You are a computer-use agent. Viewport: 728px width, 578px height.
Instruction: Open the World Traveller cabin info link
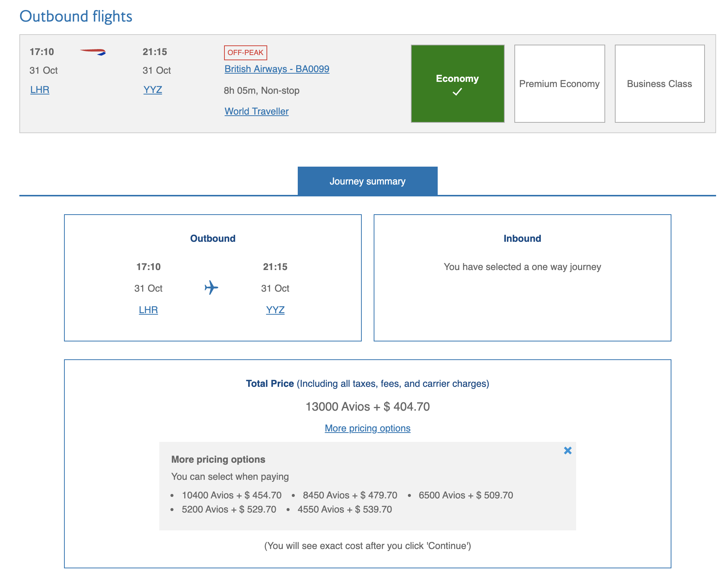(256, 112)
